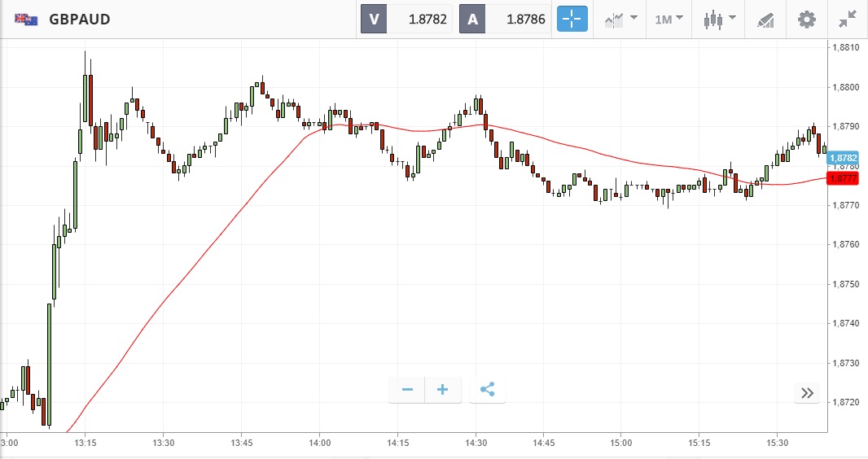Screen dimensions: 868x459
Task: Collapse chart with the shrink arrows icon
Action: tap(848, 19)
